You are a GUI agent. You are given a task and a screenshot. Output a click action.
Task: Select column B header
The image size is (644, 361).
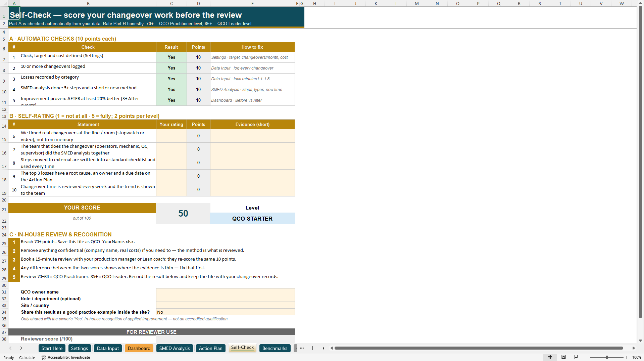(88, 3)
